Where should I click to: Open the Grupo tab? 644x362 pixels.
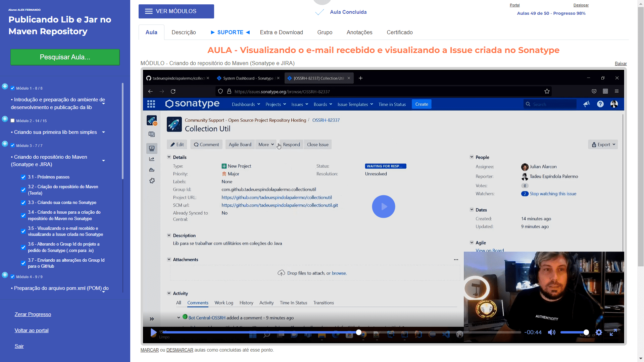325,32
